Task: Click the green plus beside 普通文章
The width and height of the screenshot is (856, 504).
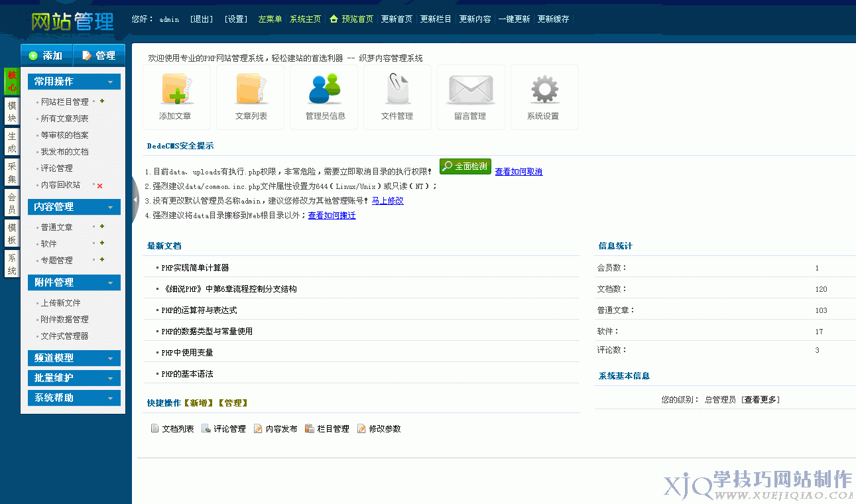Action: [x=102, y=227]
